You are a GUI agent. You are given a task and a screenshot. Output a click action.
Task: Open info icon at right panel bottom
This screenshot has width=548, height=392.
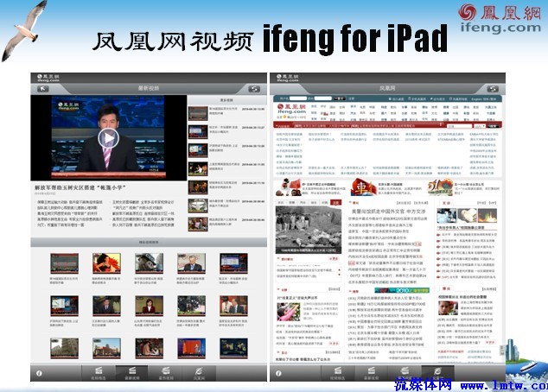[x=279, y=373]
